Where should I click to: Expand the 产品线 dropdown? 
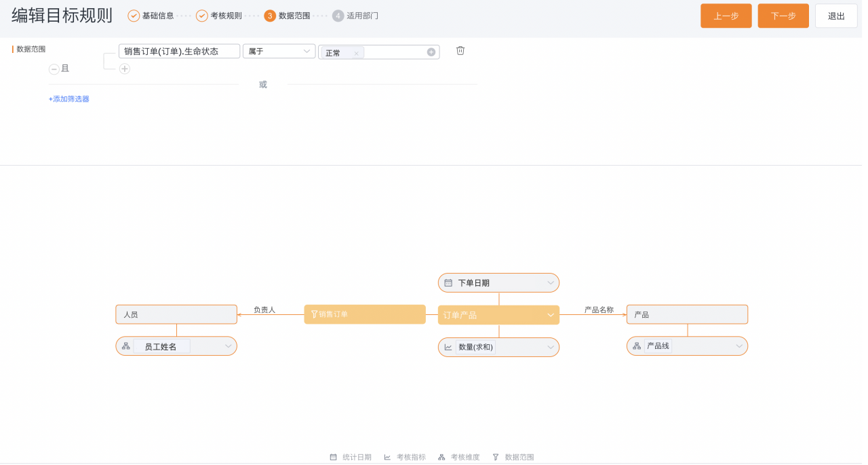739,346
